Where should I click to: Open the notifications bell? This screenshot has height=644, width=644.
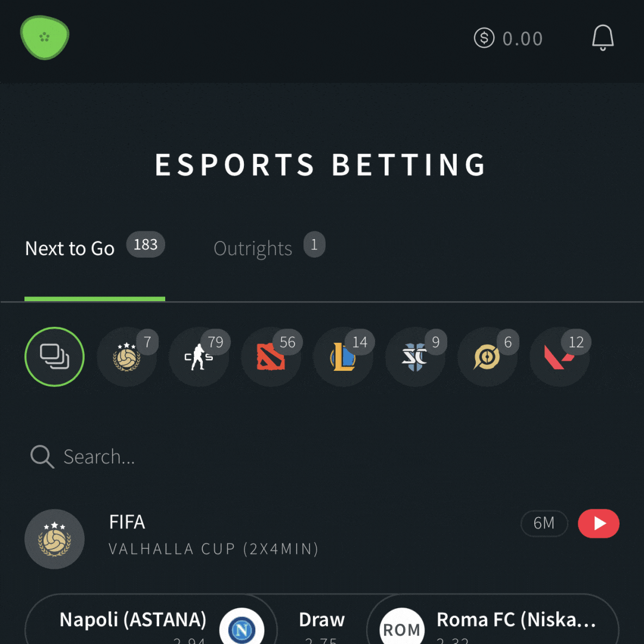point(602,38)
